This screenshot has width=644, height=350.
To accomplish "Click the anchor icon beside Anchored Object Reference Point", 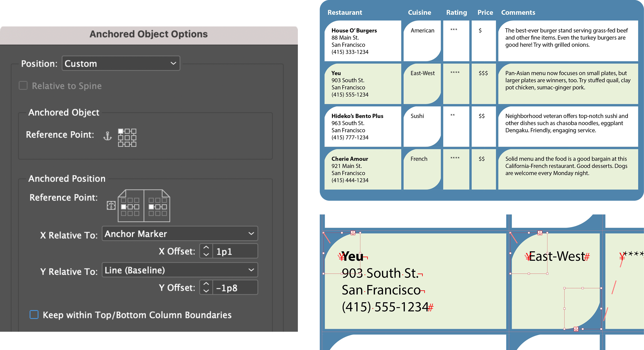I will [x=108, y=136].
